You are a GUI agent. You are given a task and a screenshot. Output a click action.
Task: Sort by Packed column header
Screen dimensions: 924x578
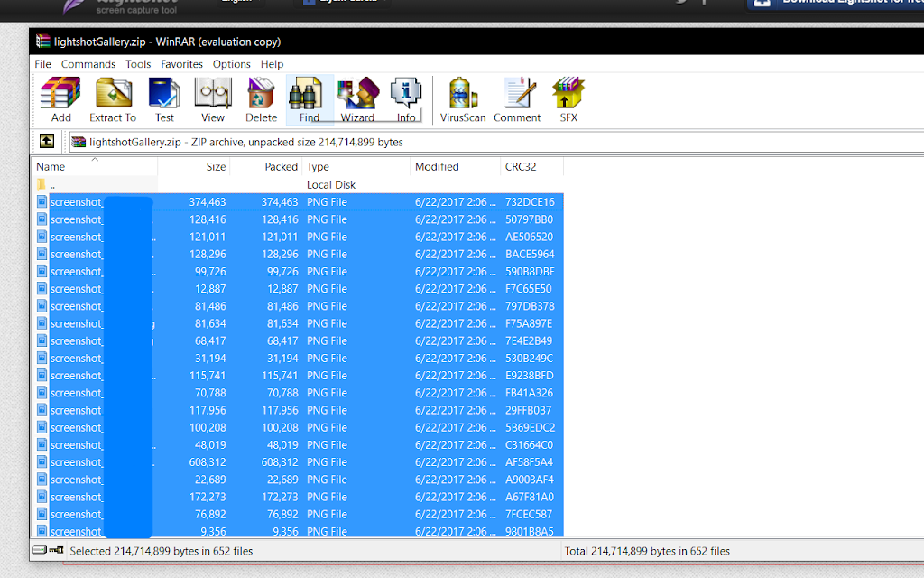click(x=266, y=167)
